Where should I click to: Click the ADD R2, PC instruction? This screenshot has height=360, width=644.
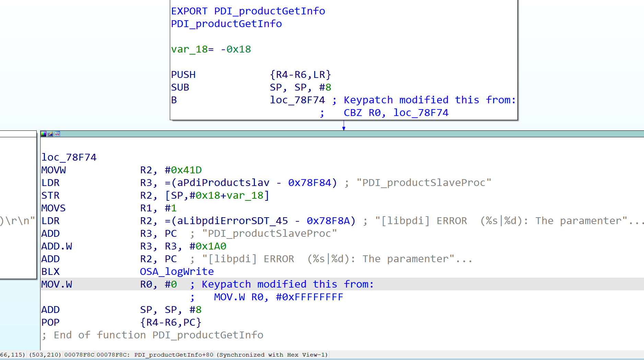109,259
